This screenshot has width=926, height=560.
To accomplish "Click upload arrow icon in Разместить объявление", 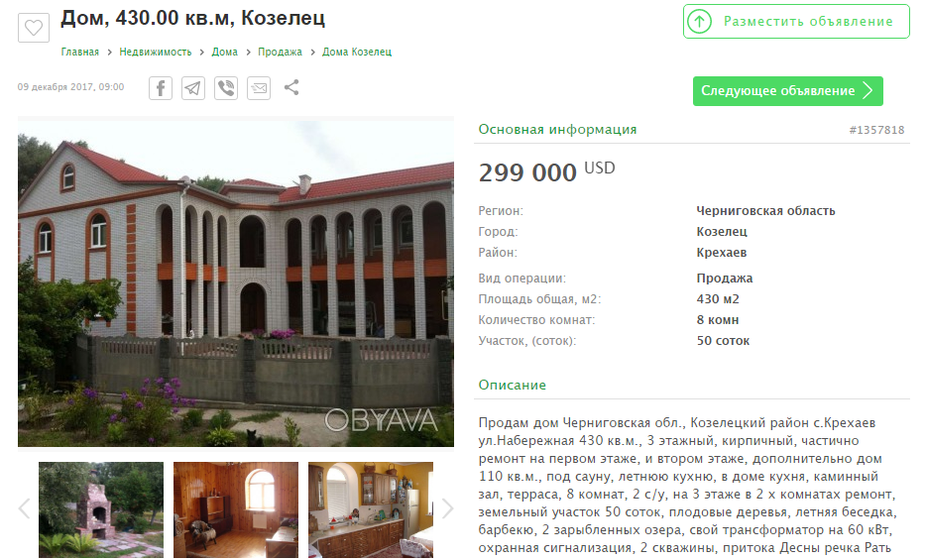I will coord(700,22).
